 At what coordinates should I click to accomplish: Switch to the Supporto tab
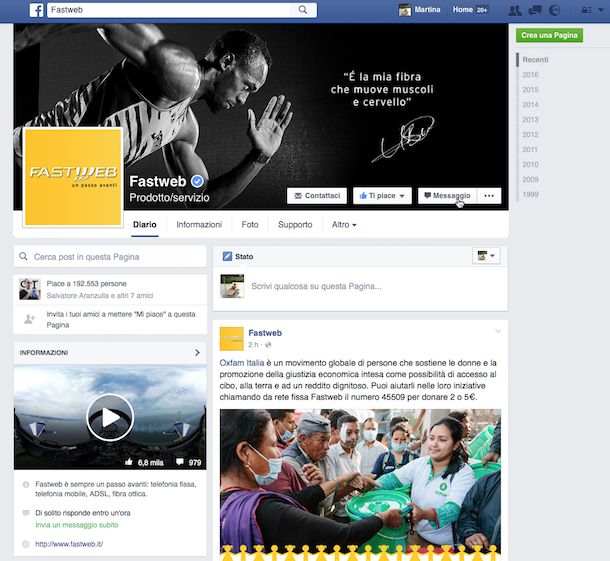[295, 224]
